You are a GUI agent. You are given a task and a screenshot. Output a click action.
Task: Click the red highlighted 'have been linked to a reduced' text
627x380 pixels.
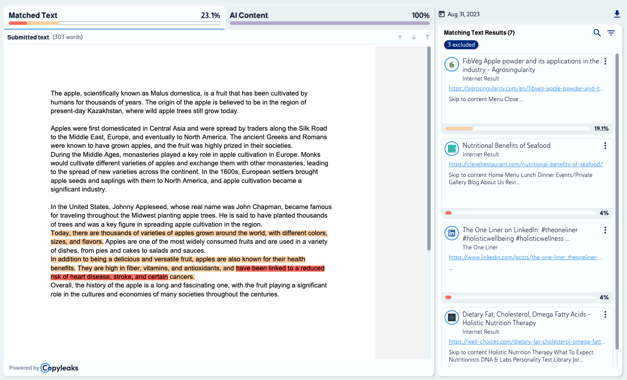click(x=187, y=272)
